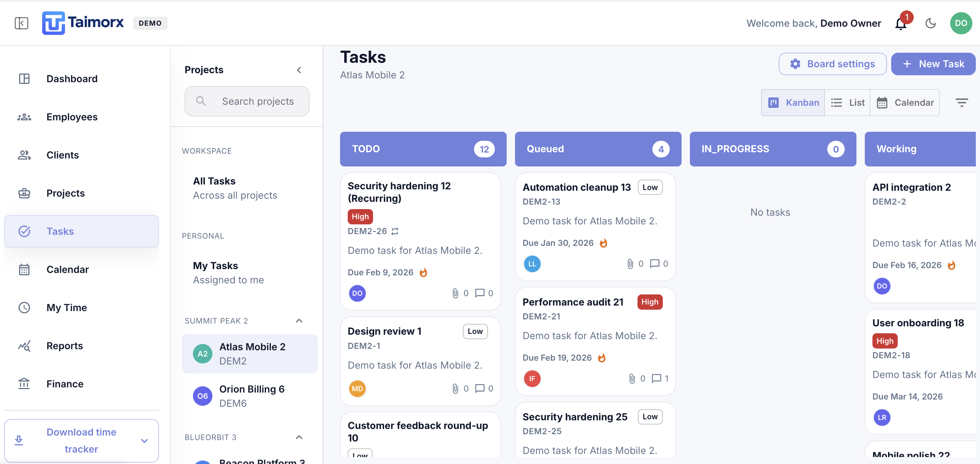Switch the board to List view
Screen dimensions: 980x464
pyautogui.click(x=847, y=102)
